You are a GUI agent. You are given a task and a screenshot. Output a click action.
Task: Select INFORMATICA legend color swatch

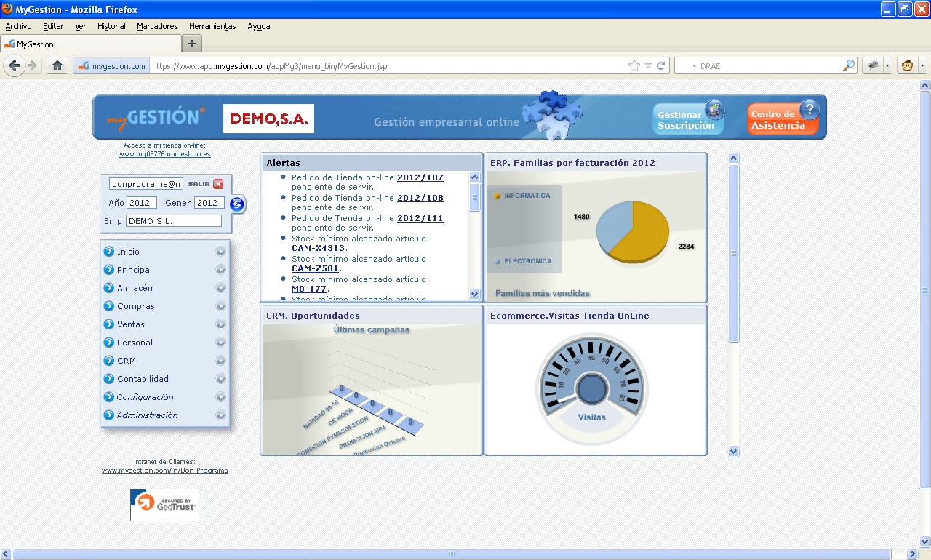(498, 196)
